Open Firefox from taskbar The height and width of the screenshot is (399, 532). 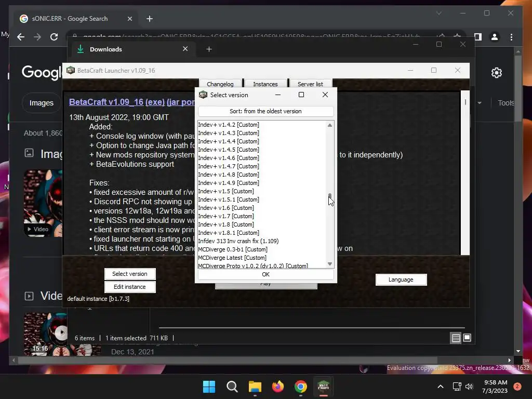click(x=278, y=387)
